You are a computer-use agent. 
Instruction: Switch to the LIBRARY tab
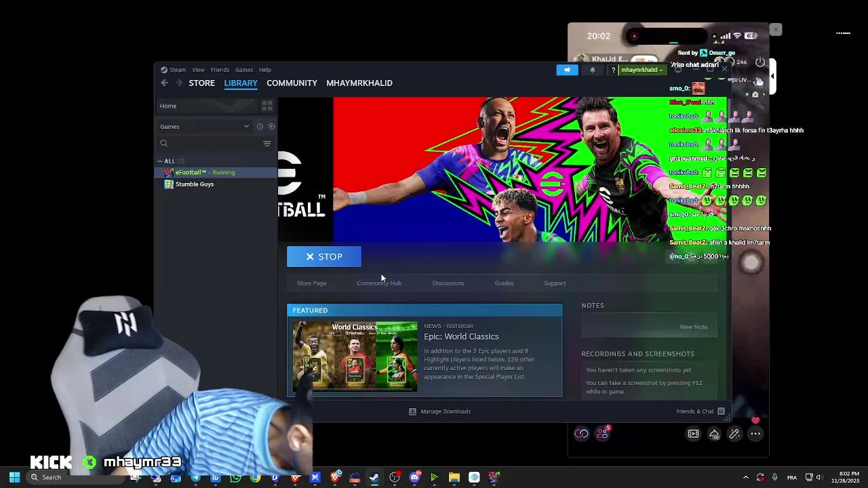click(241, 83)
